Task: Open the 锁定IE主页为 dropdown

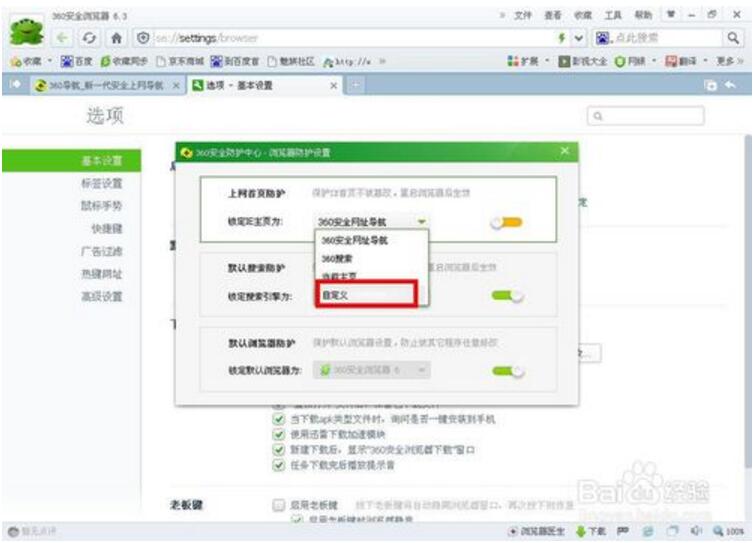Action: tap(371, 222)
